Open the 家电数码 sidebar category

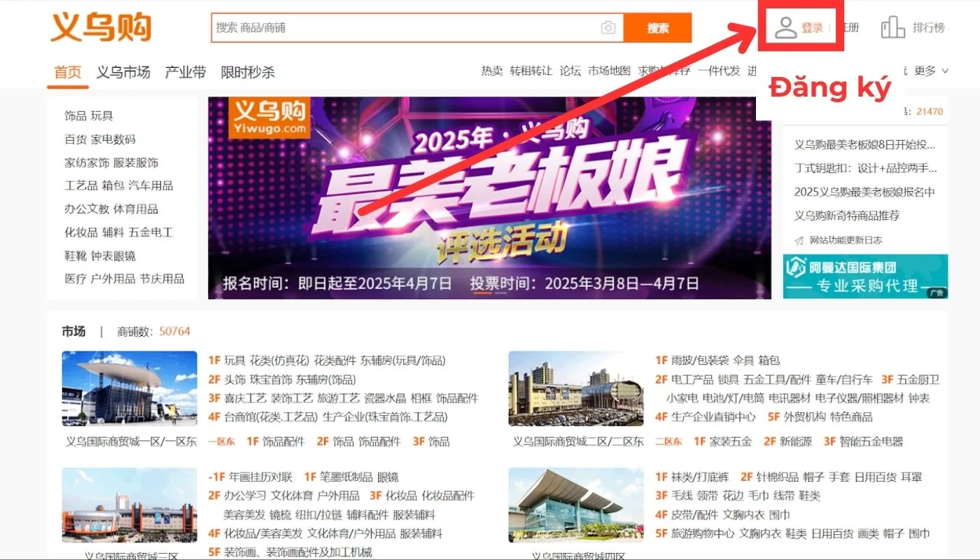pos(113,139)
